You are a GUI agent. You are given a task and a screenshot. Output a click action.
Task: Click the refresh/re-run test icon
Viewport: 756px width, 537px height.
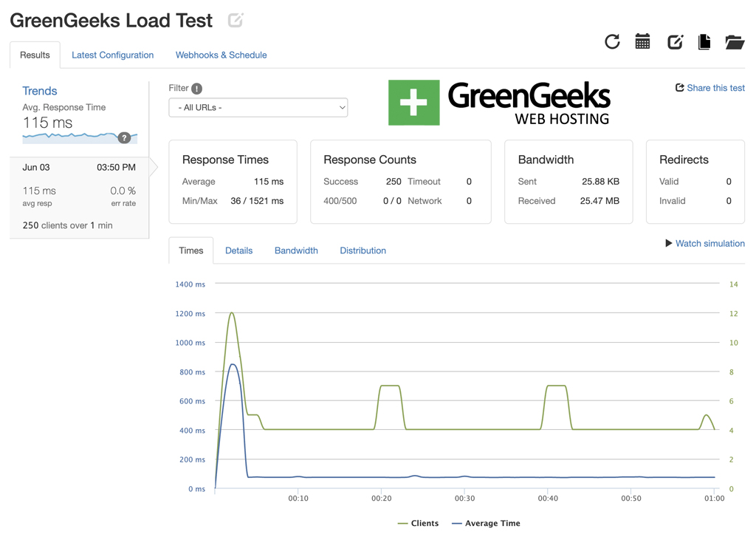click(x=612, y=42)
